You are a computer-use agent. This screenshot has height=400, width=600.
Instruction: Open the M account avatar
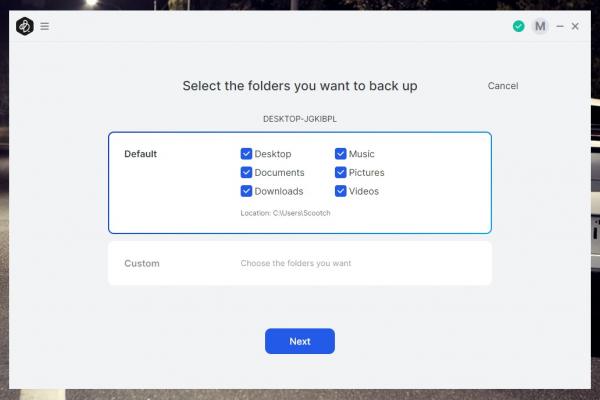(x=540, y=27)
